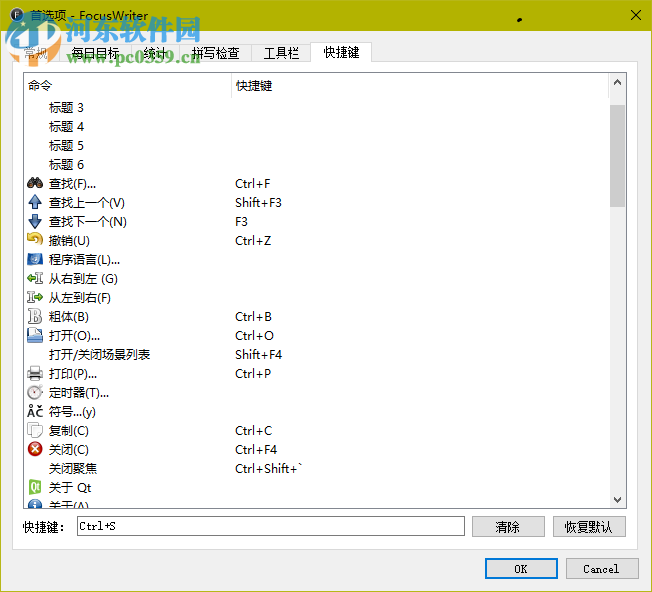
Task: Select the 关于 Qt command text
Action: point(70,487)
